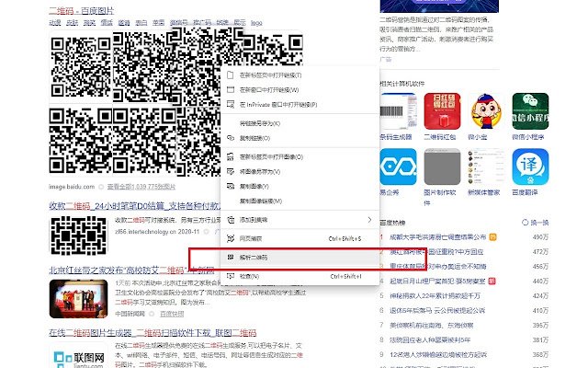
Task: Open the cartoon 微小宝 app icon
Action: 486,111
